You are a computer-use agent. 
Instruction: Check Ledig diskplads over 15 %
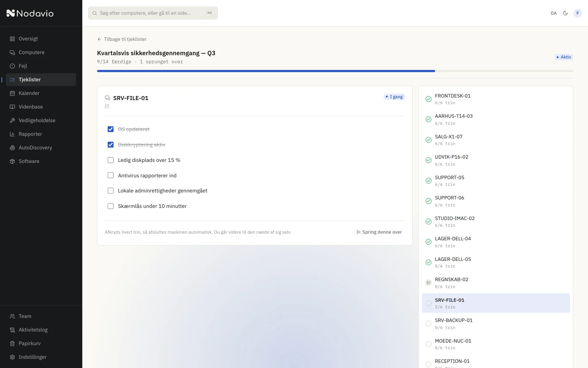click(x=111, y=160)
